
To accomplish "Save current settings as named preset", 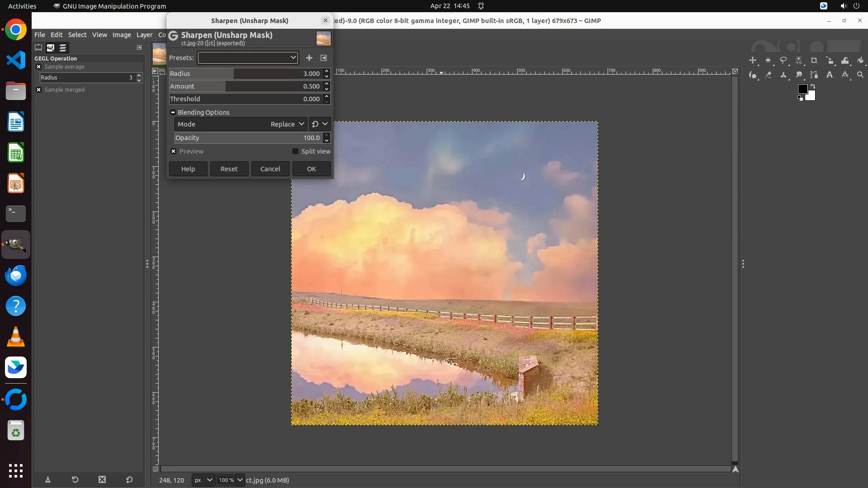I will (309, 58).
